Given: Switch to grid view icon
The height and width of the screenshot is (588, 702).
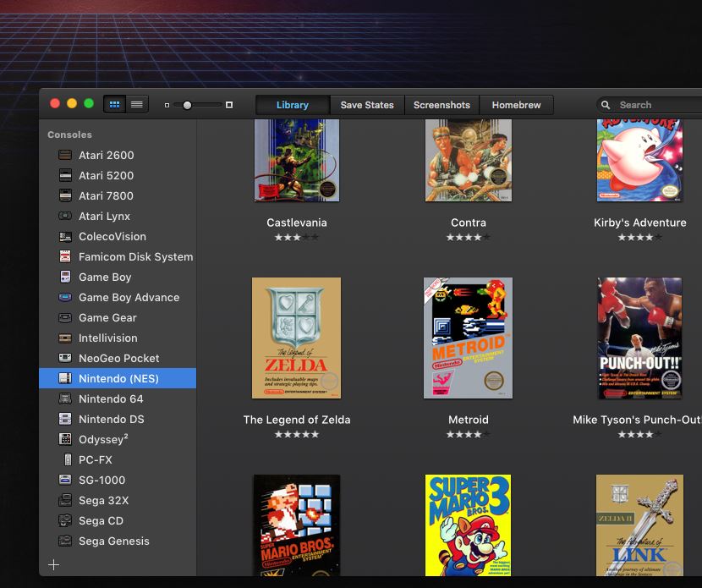Looking at the screenshot, I should [x=115, y=104].
